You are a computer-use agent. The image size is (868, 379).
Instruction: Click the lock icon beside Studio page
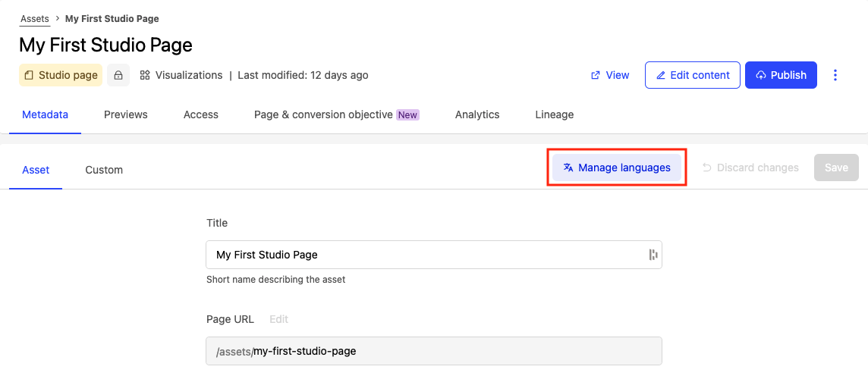click(118, 75)
